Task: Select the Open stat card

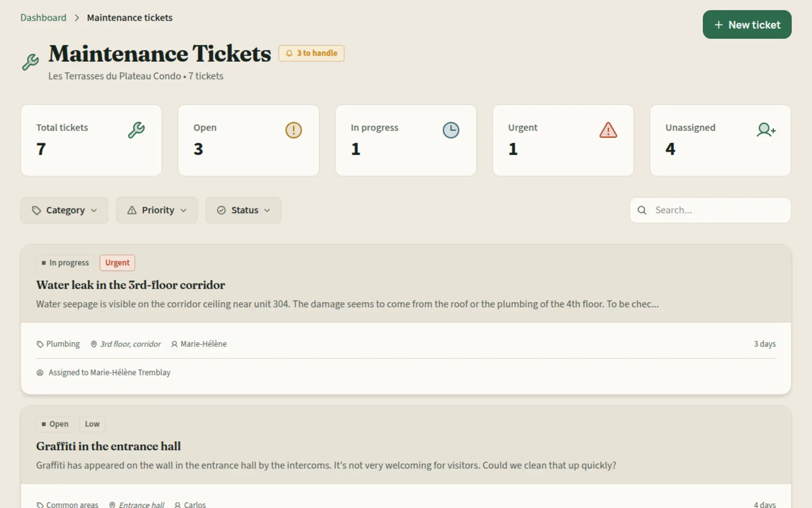Action: [x=249, y=141]
